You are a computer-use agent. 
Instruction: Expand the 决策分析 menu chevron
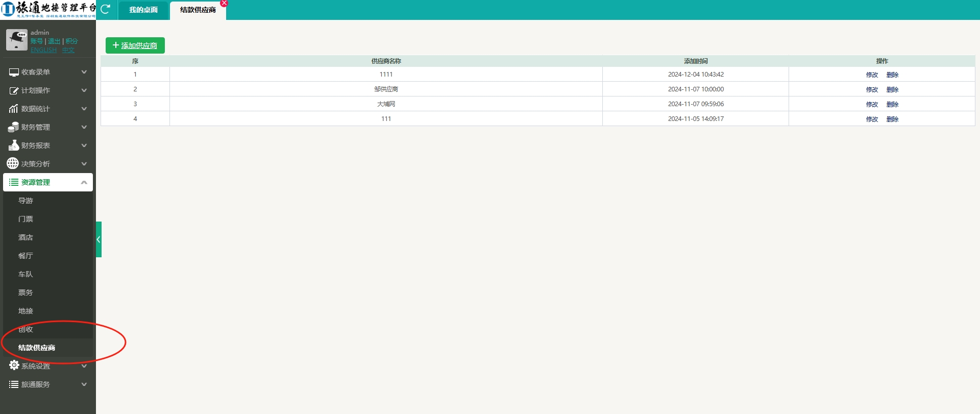pyautogui.click(x=84, y=164)
